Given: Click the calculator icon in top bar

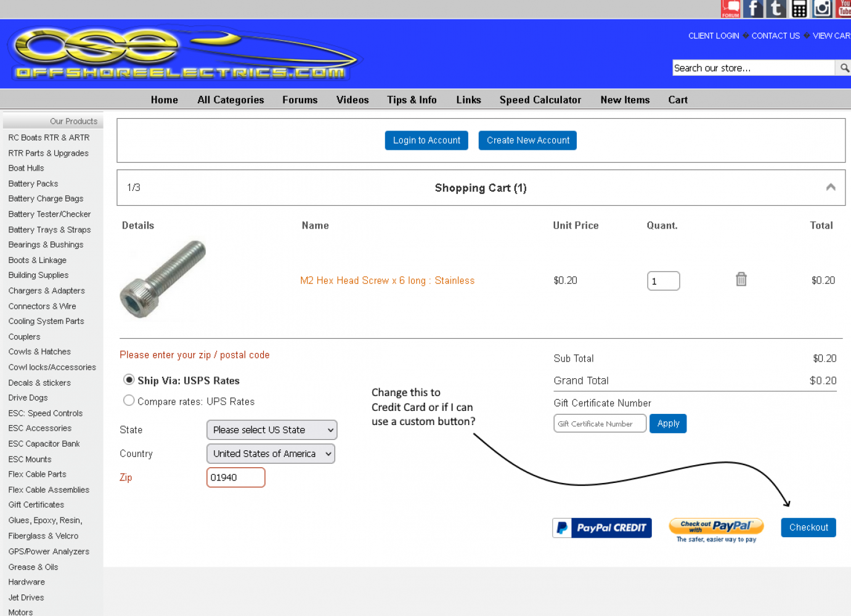Looking at the screenshot, I should pos(799,9).
